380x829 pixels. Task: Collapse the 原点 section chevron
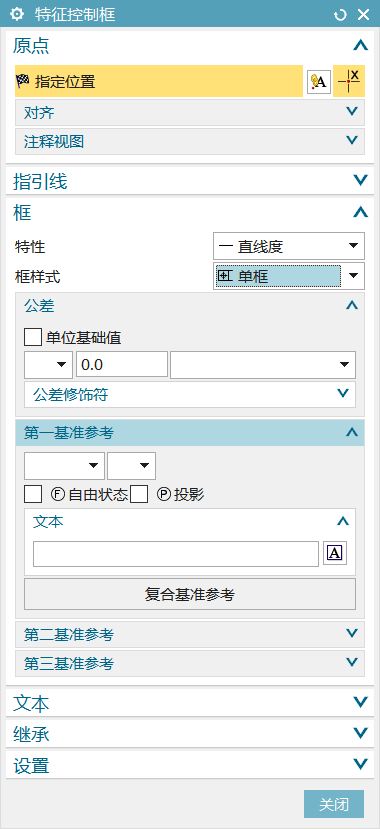click(x=360, y=45)
